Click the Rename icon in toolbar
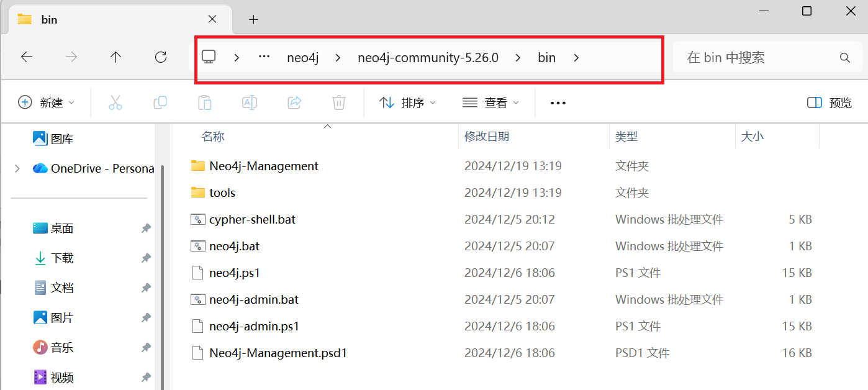 (x=250, y=102)
